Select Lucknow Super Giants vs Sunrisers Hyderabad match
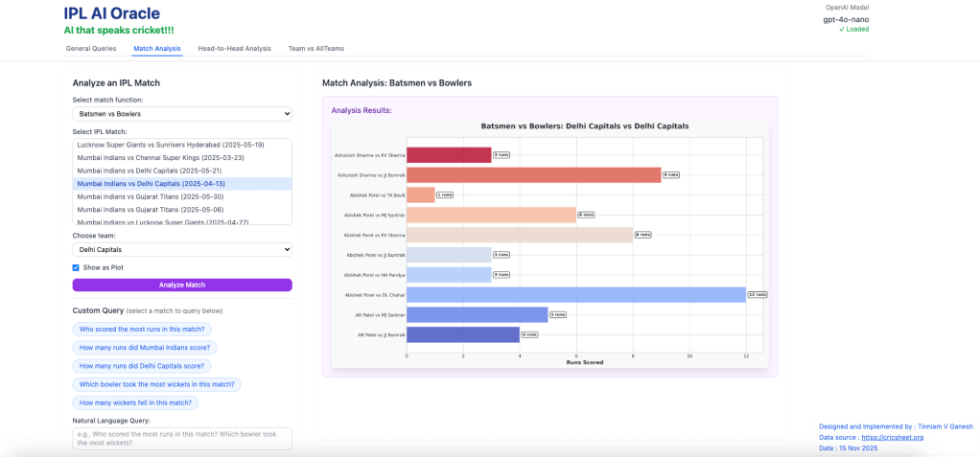This screenshot has height=457, width=980. point(171,145)
